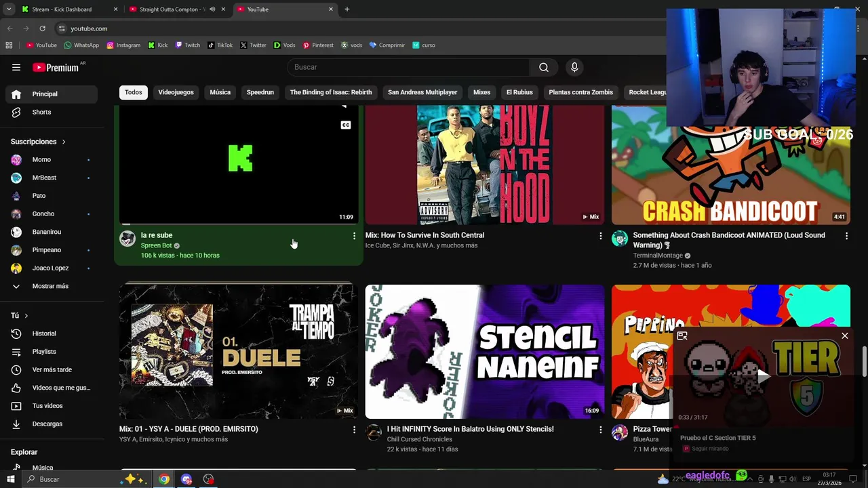Viewport: 868px width, 488px height.
Task: Expand the miniplayer with top-left icon
Action: 682,336
